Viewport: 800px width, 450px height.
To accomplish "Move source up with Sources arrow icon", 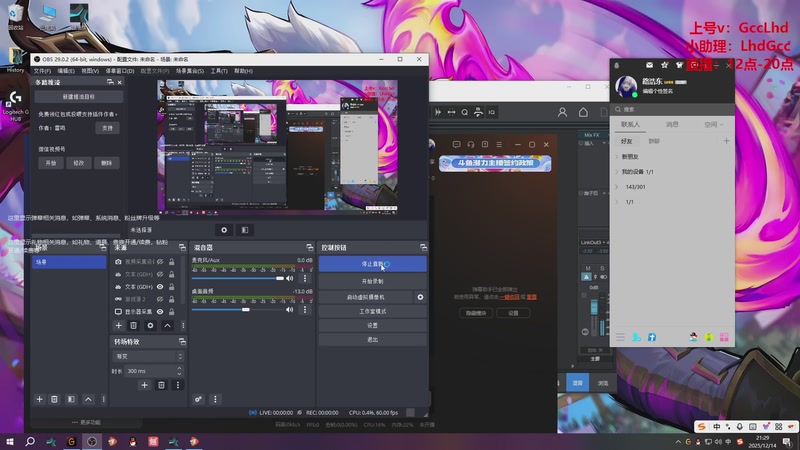I will [167, 325].
